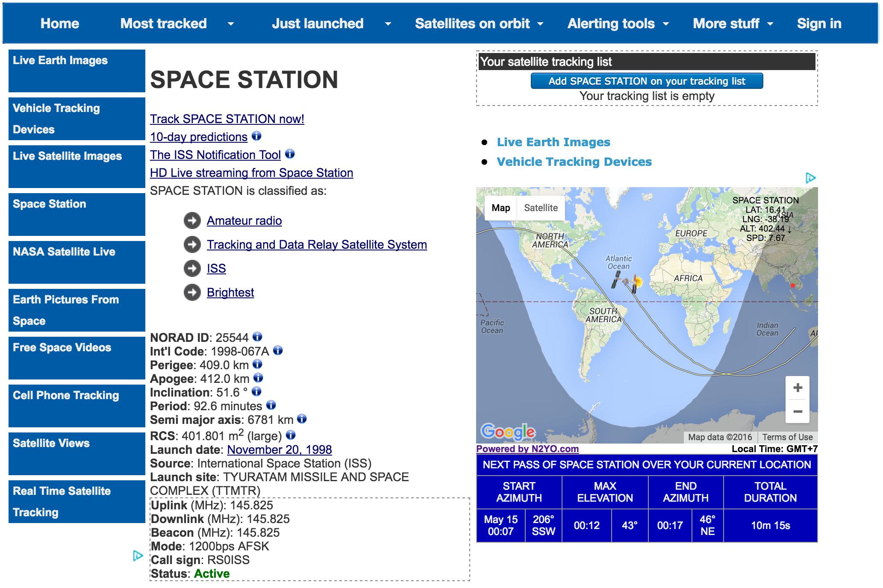Click Cell Phone Tracking sidebar button

77,406
